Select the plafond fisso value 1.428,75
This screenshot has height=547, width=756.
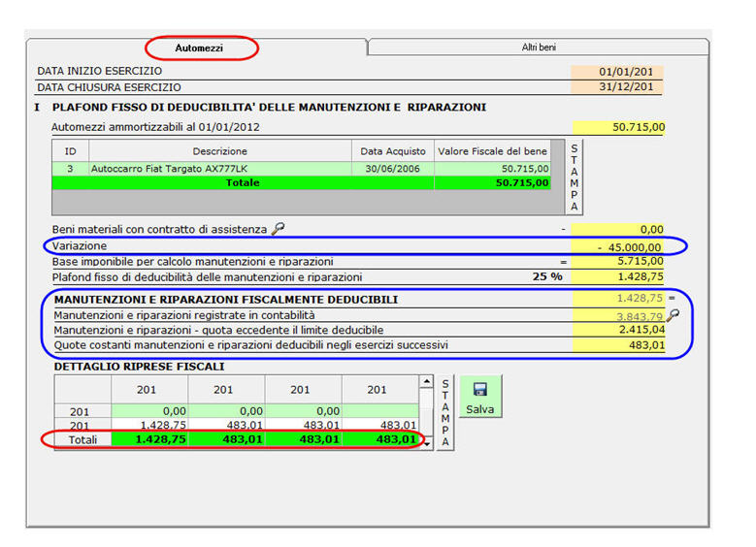click(x=617, y=277)
